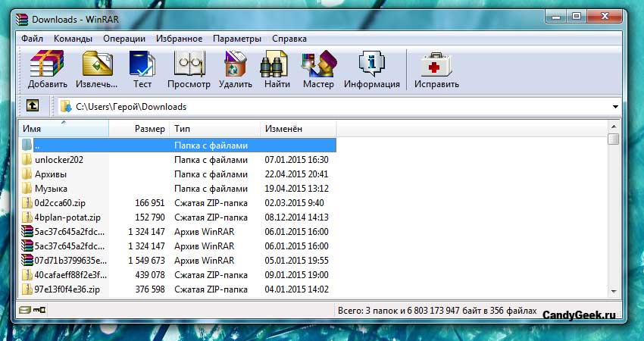Sort by the Изменён column header

pos(299,129)
